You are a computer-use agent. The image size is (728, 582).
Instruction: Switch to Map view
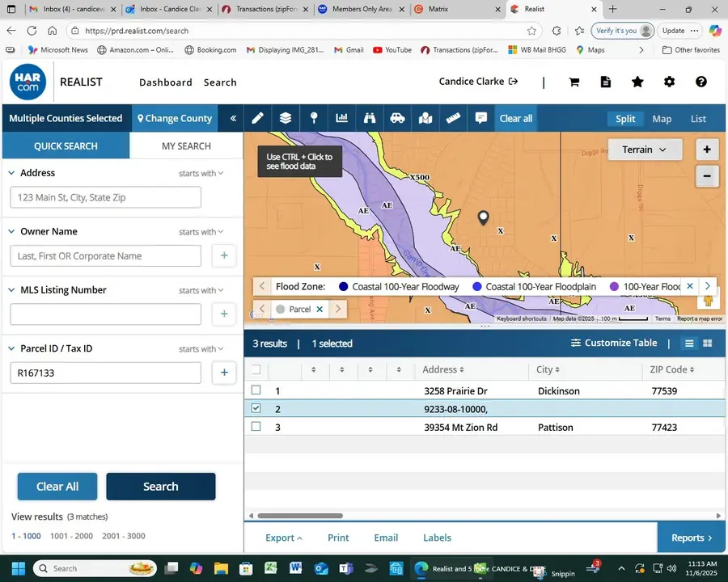click(x=662, y=119)
